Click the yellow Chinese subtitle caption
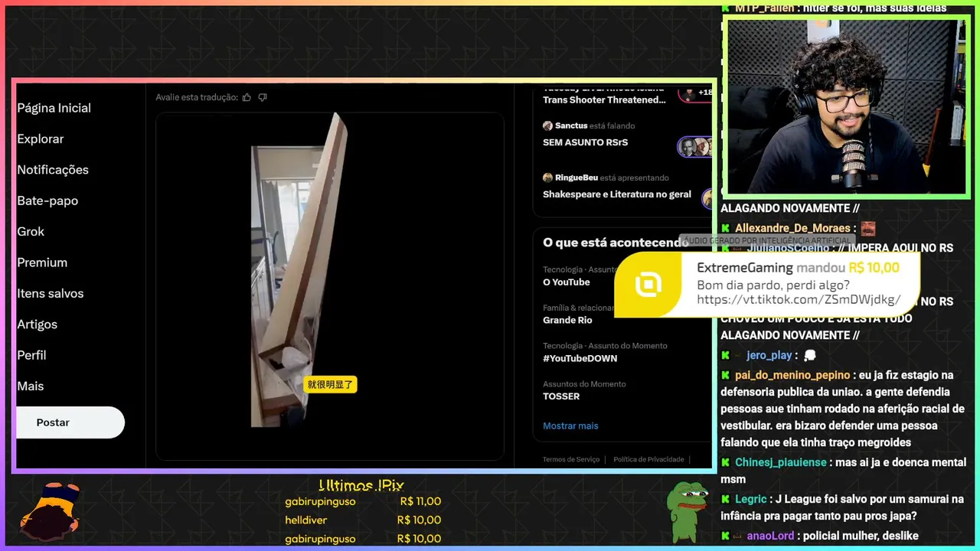 pos(330,385)
